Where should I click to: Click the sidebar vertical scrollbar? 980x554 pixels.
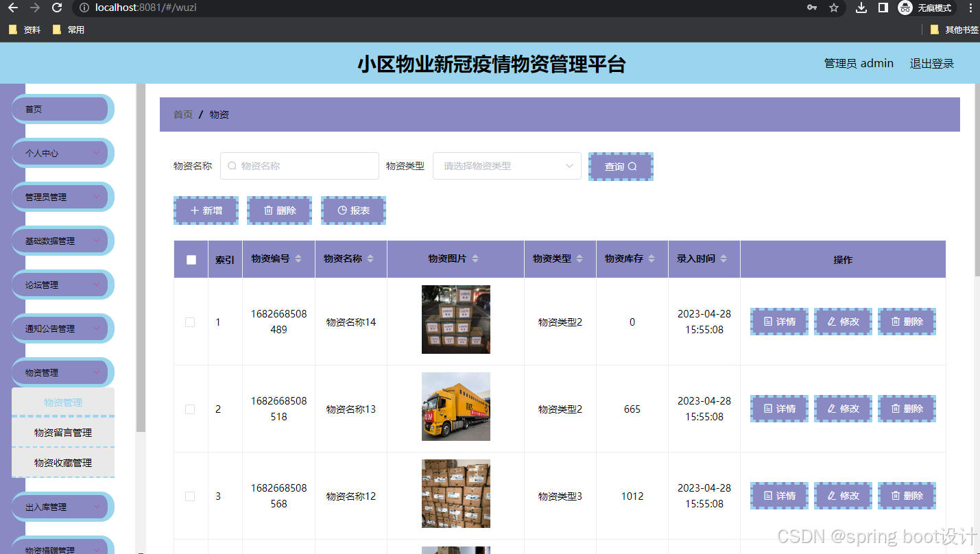click(x=141, y=257)
